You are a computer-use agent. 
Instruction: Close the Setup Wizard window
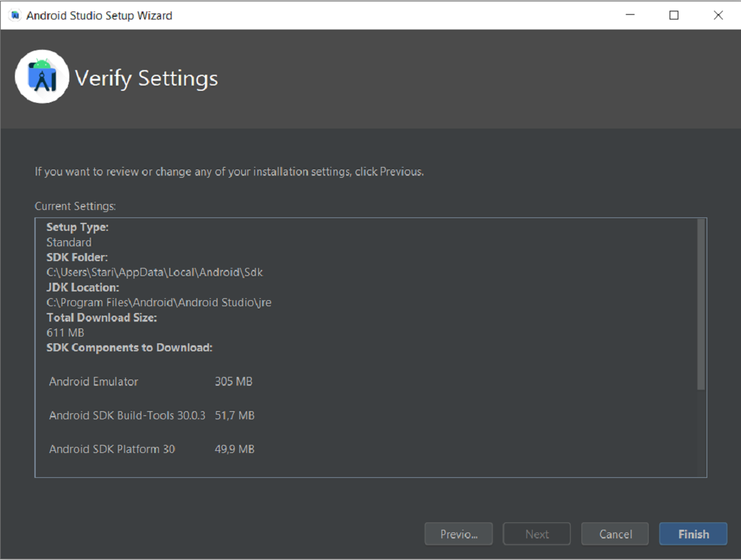(x=718, y=15)
